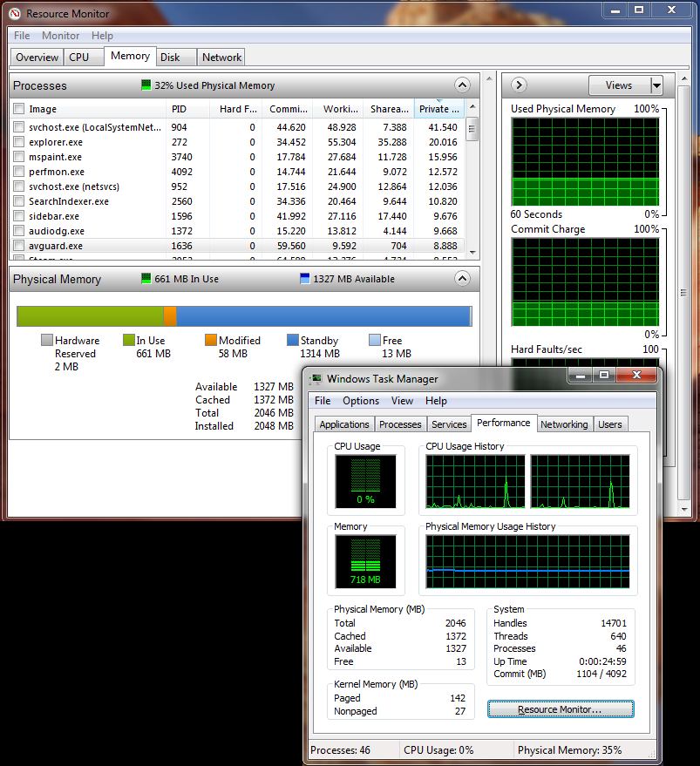Open Resource Monitor Monitor menu
Screen dimensions: 700x766
[61, 36]
